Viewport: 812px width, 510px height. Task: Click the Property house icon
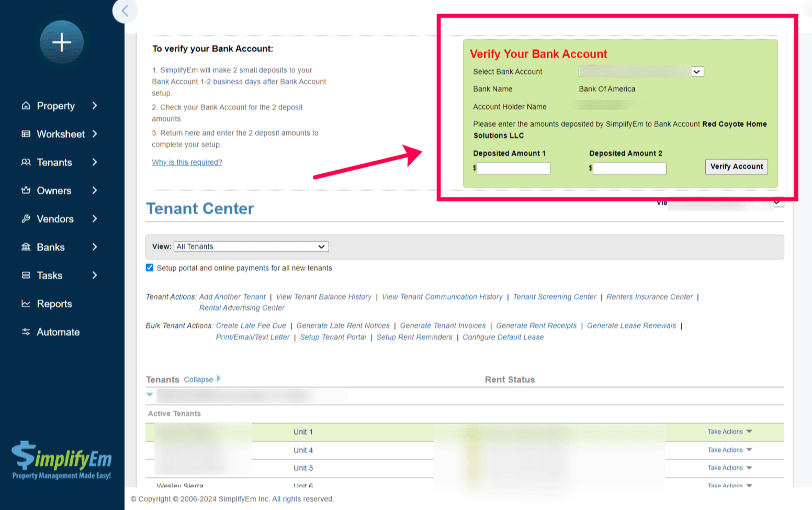pos(26,106)
